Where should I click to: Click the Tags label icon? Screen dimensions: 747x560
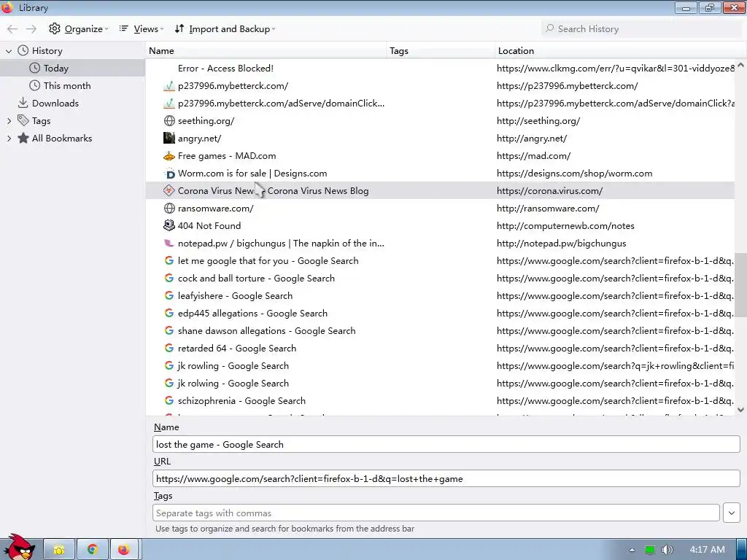23,120
